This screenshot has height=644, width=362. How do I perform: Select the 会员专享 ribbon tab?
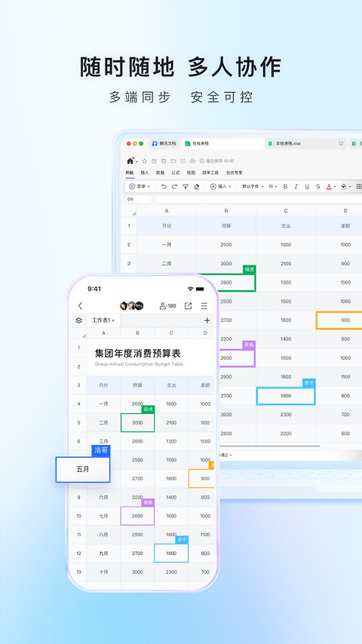235,173
